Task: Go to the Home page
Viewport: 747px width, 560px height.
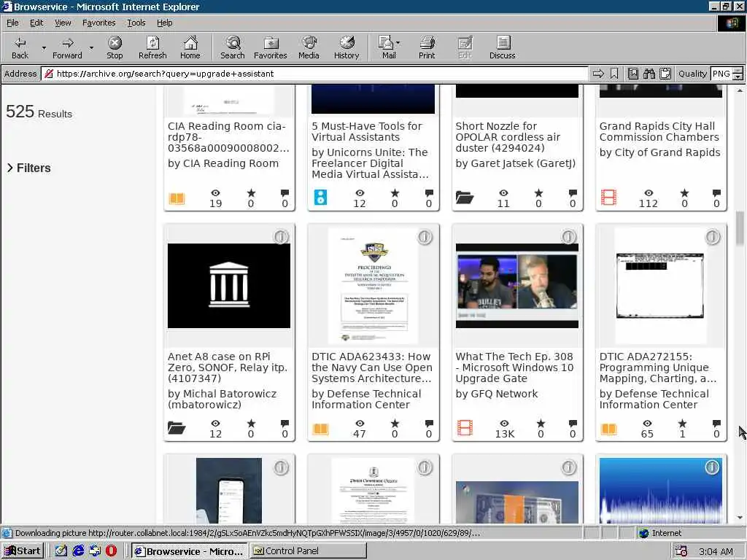Action: pos(190,47)
